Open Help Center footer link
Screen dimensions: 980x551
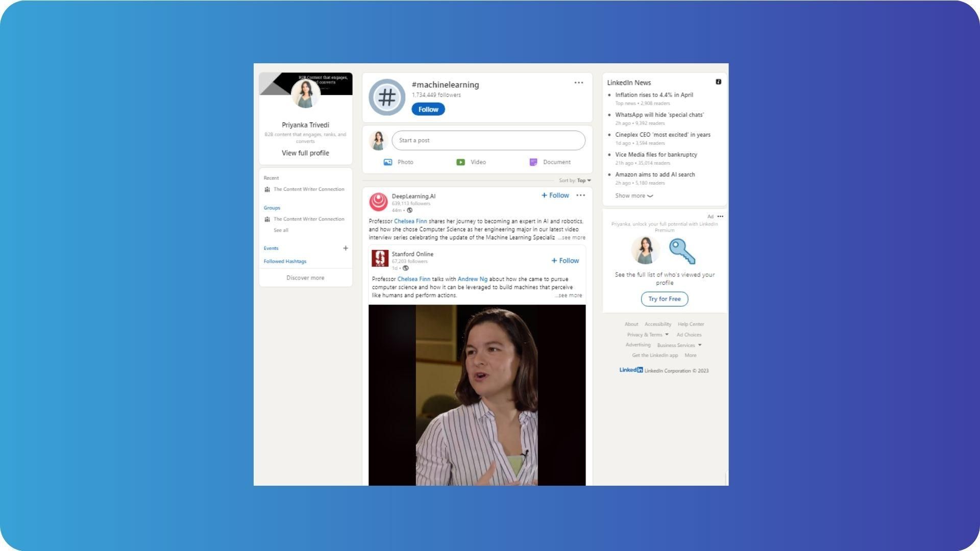point(691,324)
